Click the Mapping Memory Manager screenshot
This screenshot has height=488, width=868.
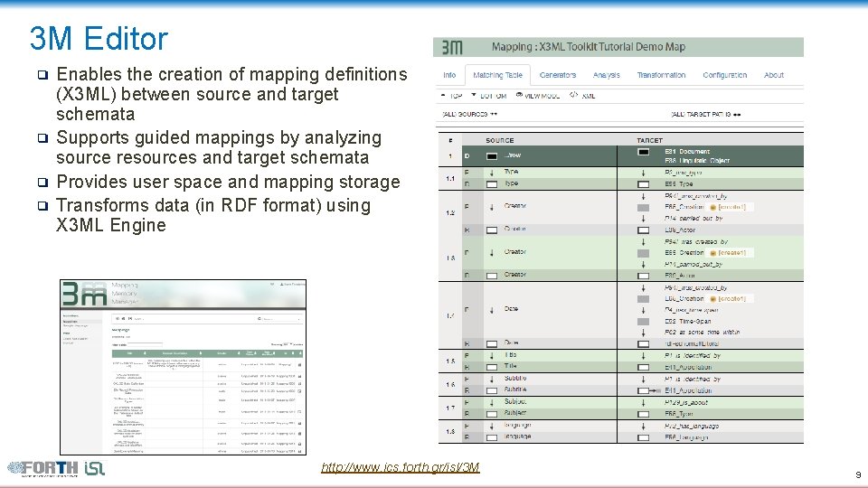coord(184,368)
